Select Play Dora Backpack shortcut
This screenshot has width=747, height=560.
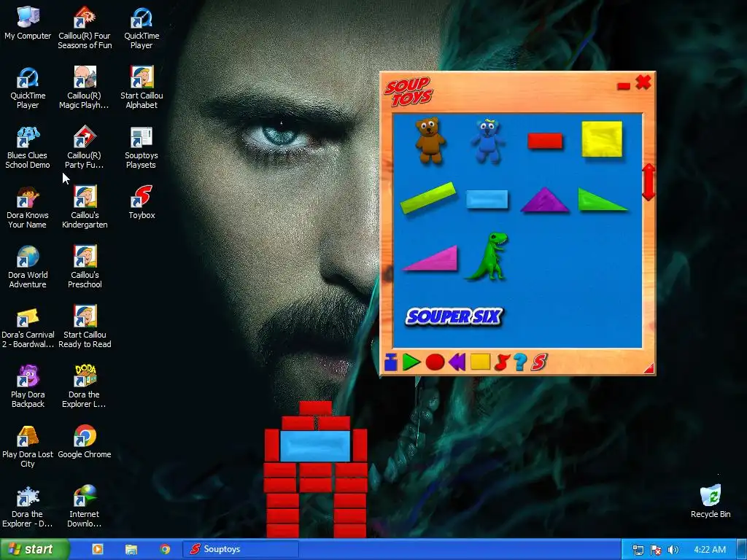coord(28,386)
